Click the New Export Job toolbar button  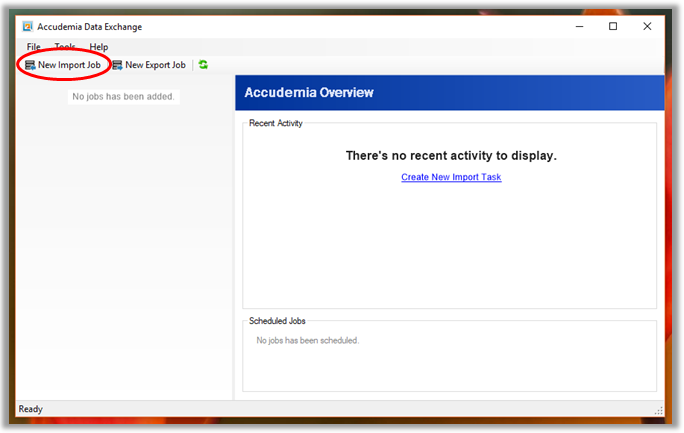(149, 65)
